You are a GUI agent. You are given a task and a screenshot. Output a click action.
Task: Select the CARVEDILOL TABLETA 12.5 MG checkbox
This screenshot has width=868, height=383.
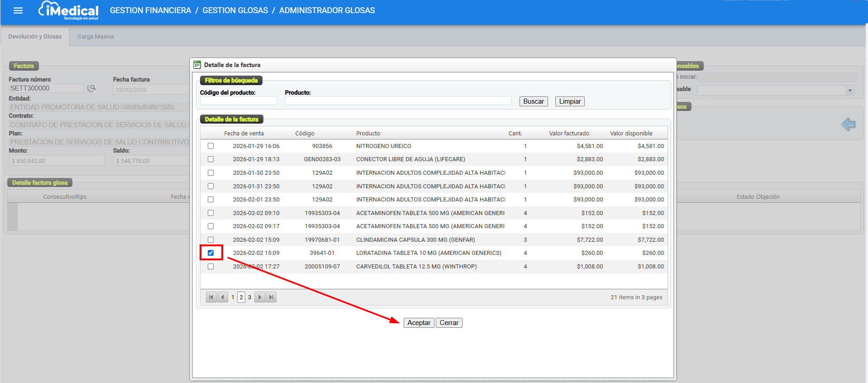[x=211, y=267]
